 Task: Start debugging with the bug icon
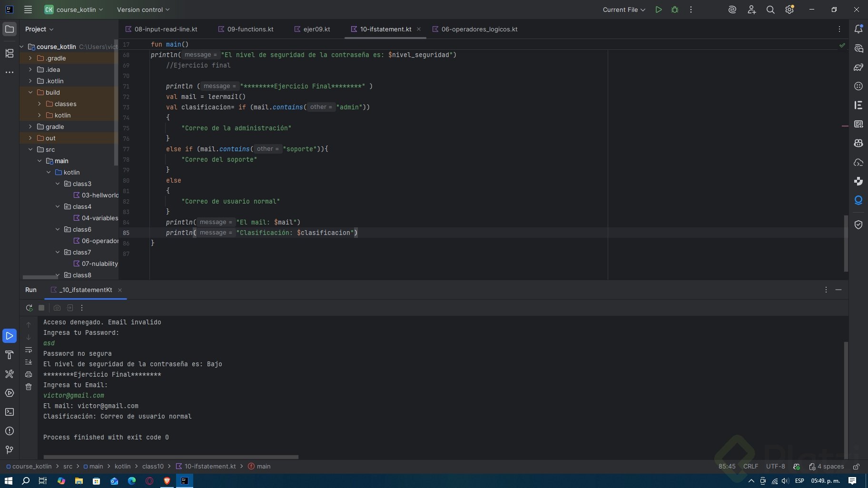[x=675, y=10]
